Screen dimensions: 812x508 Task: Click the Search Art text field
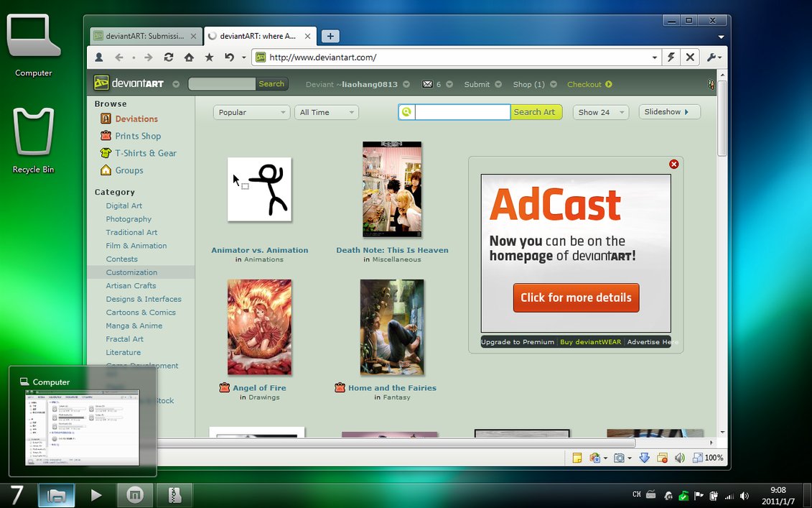pyautogui.click(x=462, y=112)
